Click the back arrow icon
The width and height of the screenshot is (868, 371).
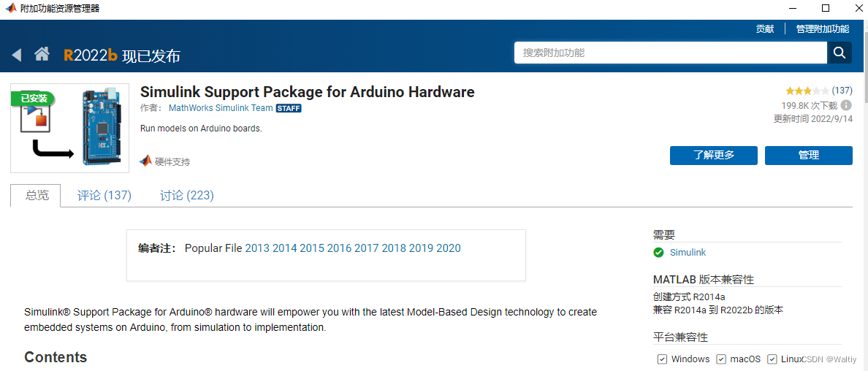click(x=17, y=55)
